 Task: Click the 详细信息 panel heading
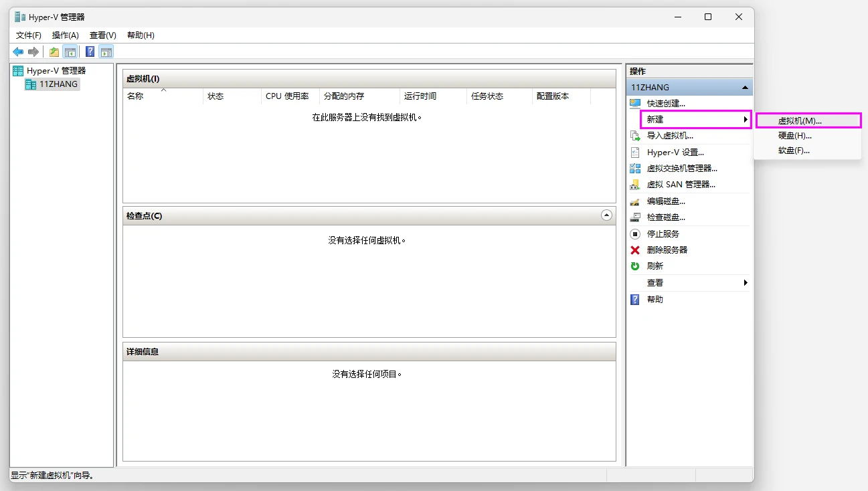coord(143,352)
